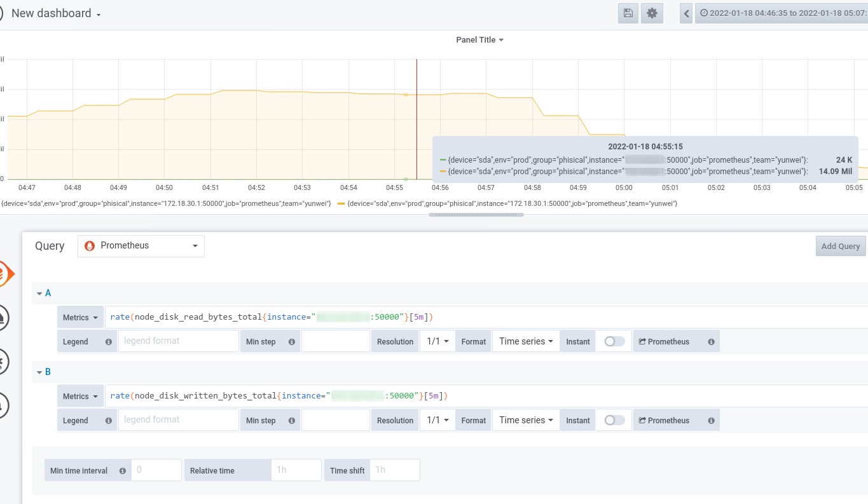Screen dimensions: 868x504
Task: Click the Prometheus link info icon in query A
Action: click(711, 342)
